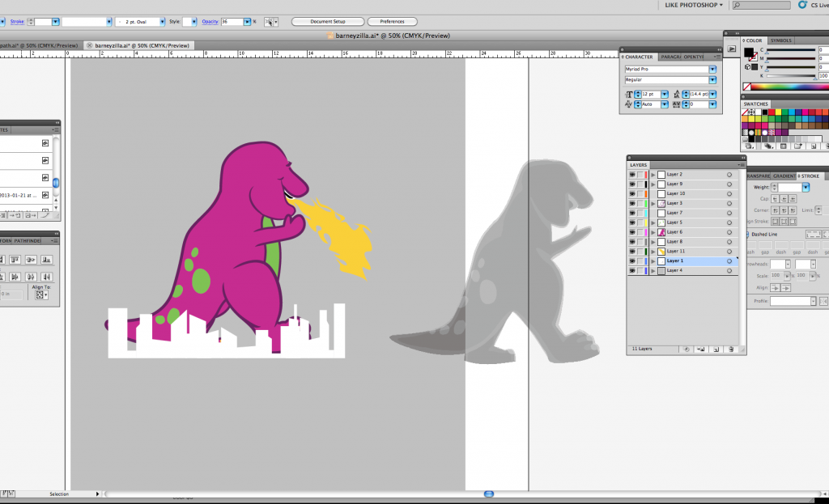This screenshot has height=504, width=829.
Task: Click the Stroke (none) box in Color panel
Action: [x=754, y=57]
